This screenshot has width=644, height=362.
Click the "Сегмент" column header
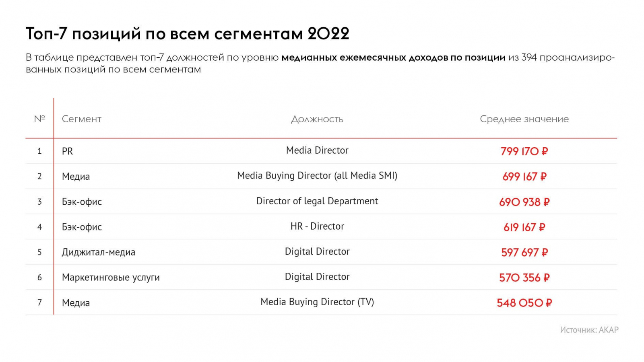pyautogui.click(x=82, y=119)
